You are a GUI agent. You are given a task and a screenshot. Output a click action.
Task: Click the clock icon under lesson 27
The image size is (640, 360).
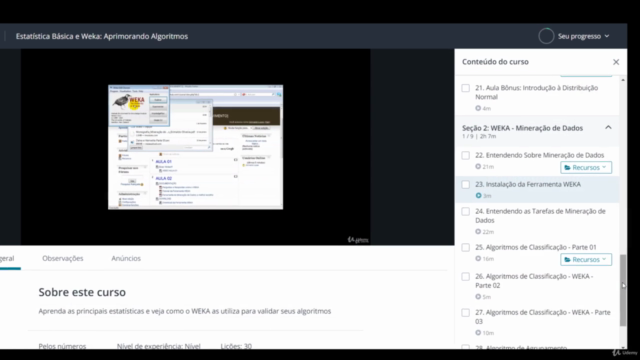click(x=478, y=333)
